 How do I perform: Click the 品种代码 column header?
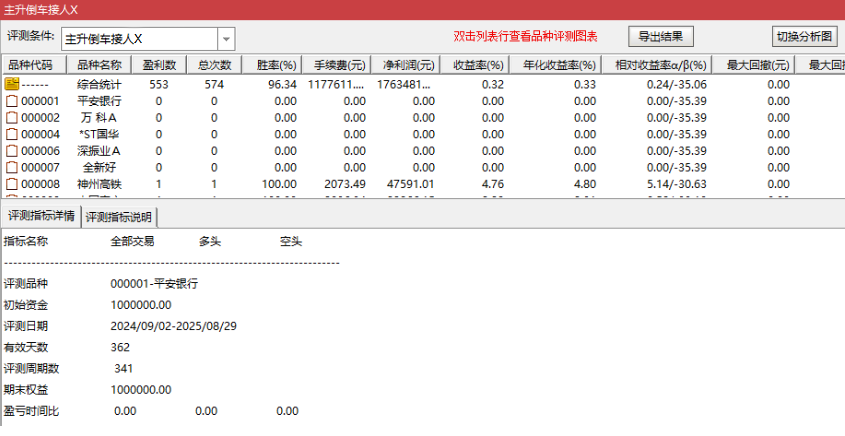(30, 66)
